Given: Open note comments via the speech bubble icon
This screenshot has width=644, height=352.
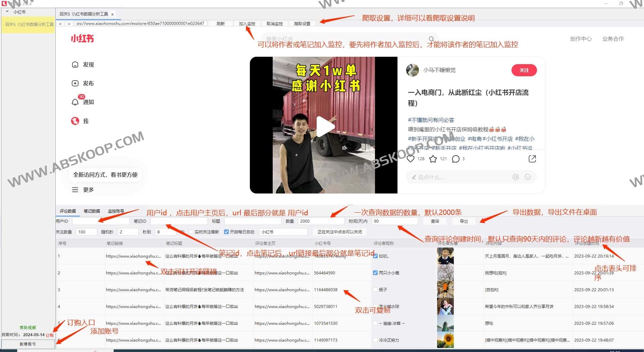Looking at the screenshot, I should pos(455,159).
